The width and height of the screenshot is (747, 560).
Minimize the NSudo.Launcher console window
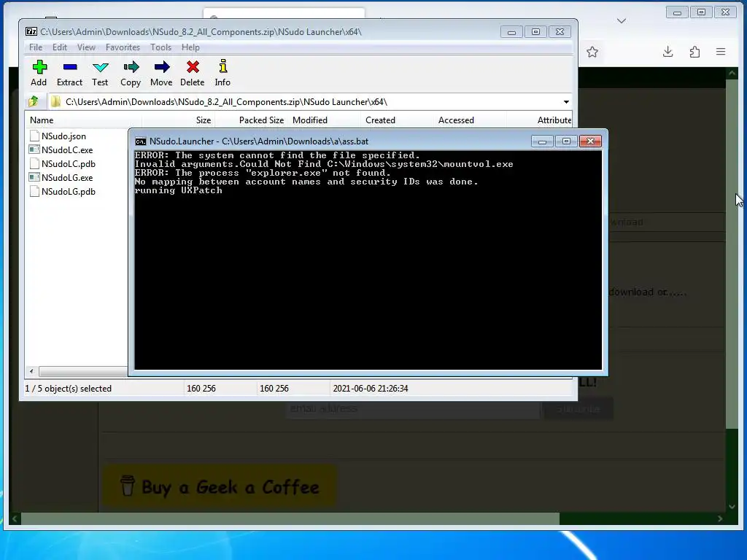point(542,141)
